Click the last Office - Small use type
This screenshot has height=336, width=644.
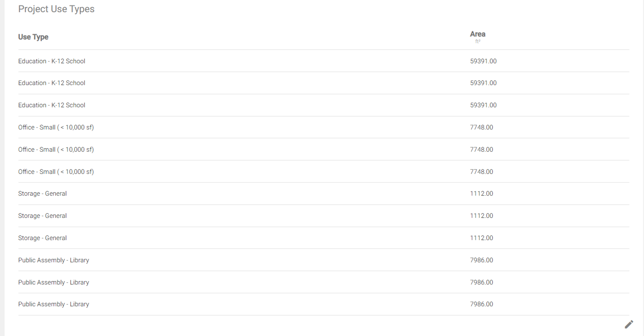[56, 172]
